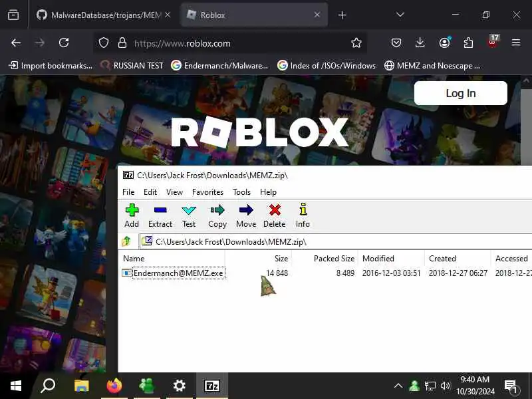532x399 pixels.
Task: Open tracking protection shield icon
Action: click(x=104, y=43)
